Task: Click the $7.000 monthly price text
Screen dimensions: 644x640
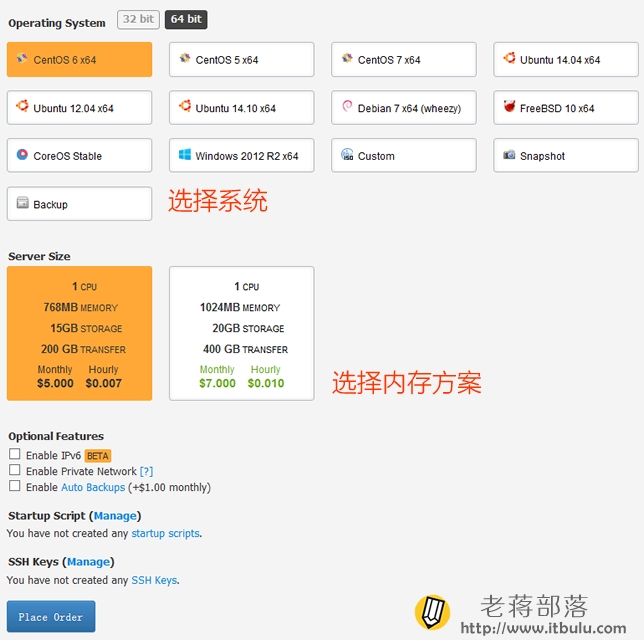Action: click(x=217, y=383)
